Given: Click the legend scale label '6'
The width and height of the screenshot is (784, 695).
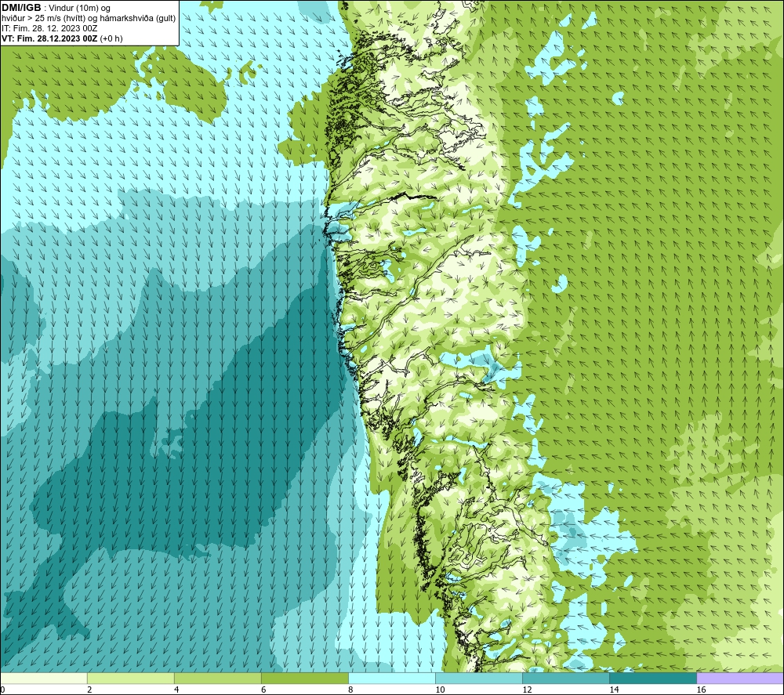Looking at the screenshot, I should tap(263, 690).
